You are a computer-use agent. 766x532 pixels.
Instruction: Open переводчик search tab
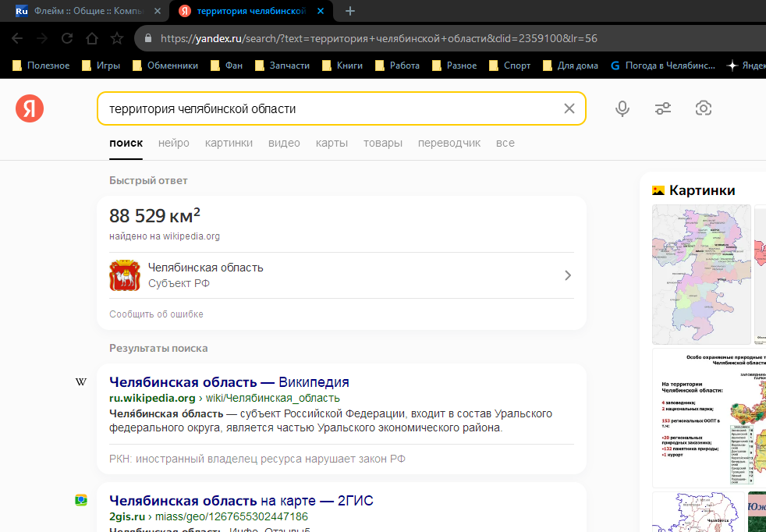pos(449,143)
